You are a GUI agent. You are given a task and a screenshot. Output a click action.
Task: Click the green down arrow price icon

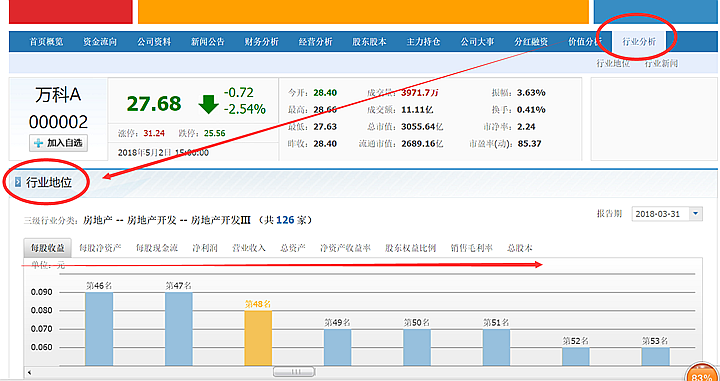tap(208, 105)
